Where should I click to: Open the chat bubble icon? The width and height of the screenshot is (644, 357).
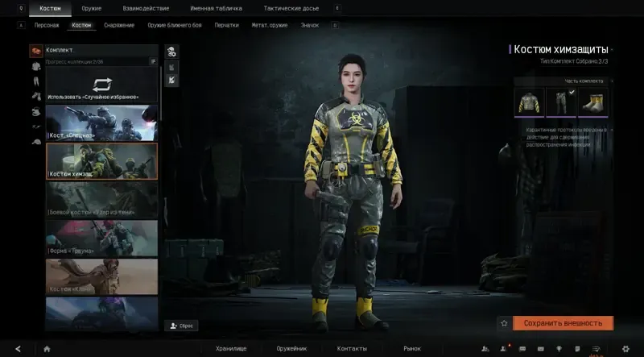coord(522,349)
